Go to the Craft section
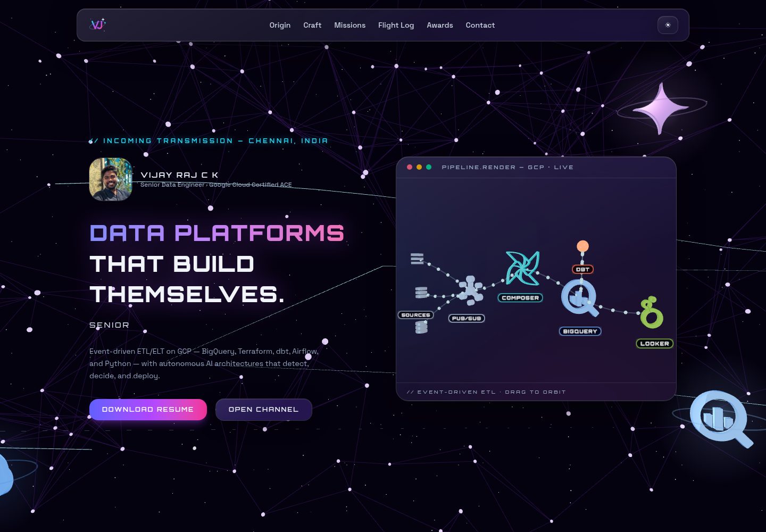The width and height of the screenshot is (766, 532). coord(312,25)
